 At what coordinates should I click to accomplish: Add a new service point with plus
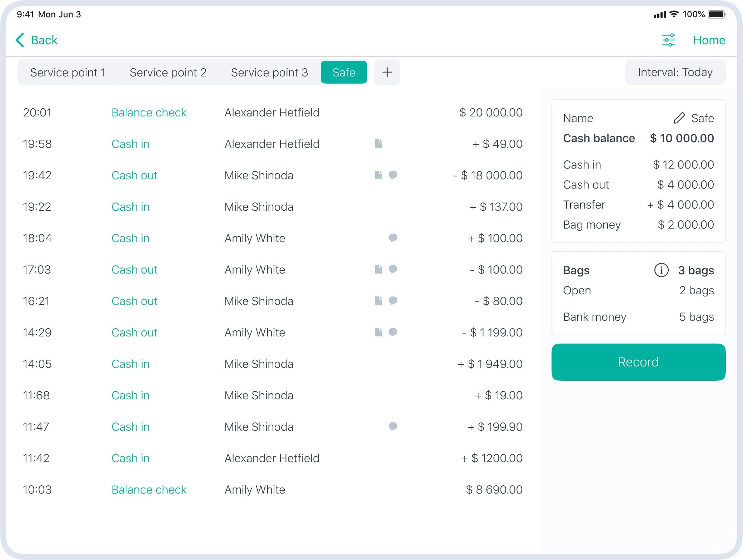click(387, 72)
